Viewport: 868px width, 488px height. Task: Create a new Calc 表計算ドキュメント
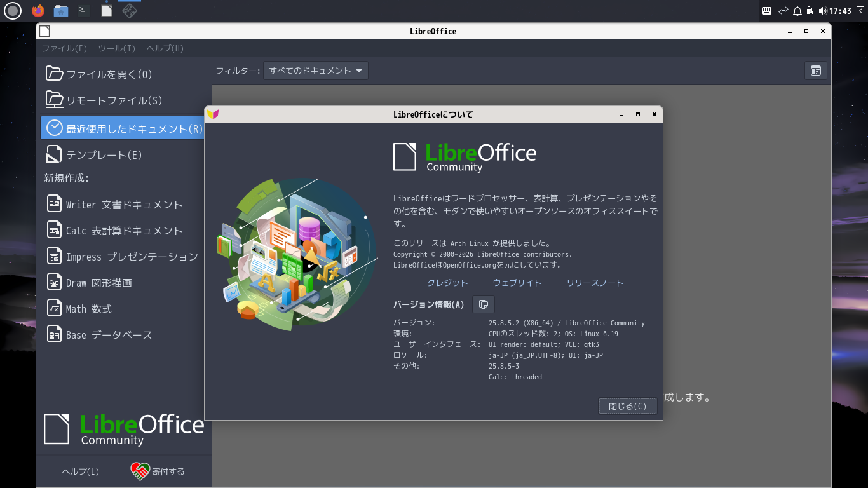pyautogui.click(x=122, y=230)
